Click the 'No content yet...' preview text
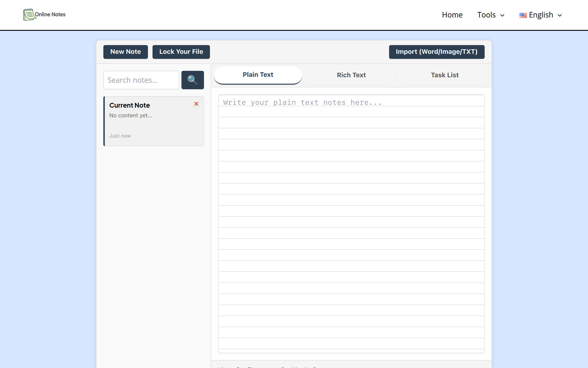The height and width of the screenshot is (368, 588). [131, 115]
